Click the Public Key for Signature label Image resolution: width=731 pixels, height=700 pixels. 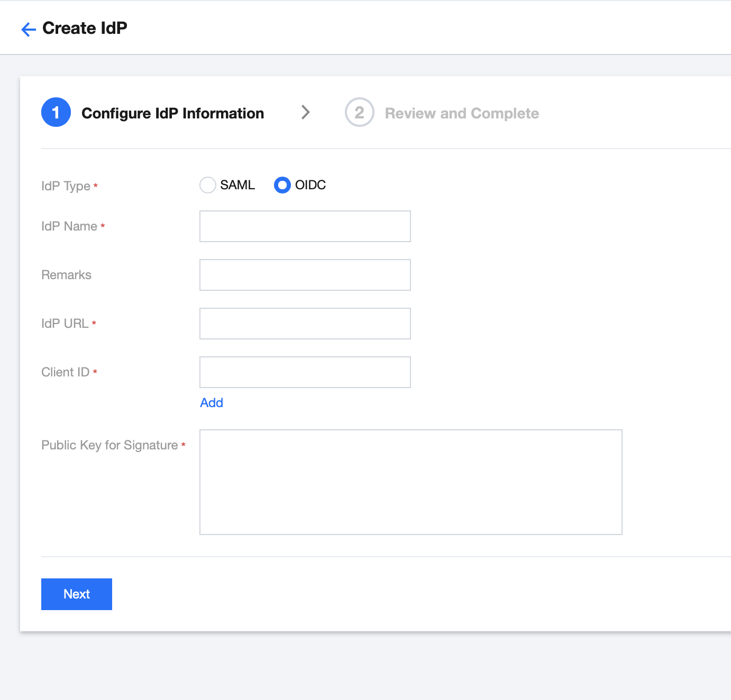(x=109, y=445)
